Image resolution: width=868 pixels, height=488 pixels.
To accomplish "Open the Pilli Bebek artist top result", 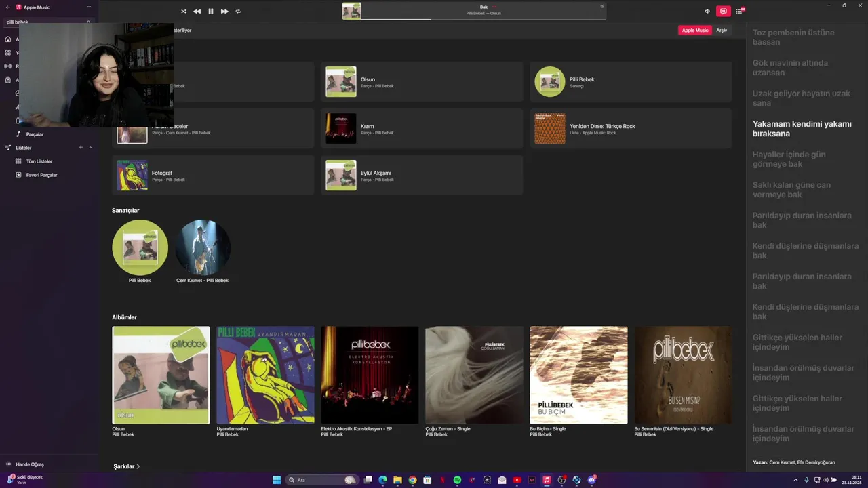I will (x=631, y=82).
